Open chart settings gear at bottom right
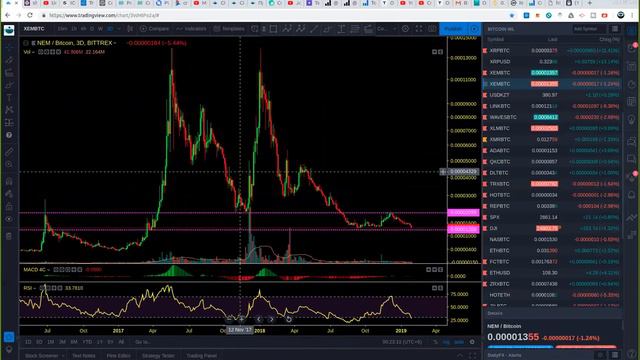 (472, 342)
